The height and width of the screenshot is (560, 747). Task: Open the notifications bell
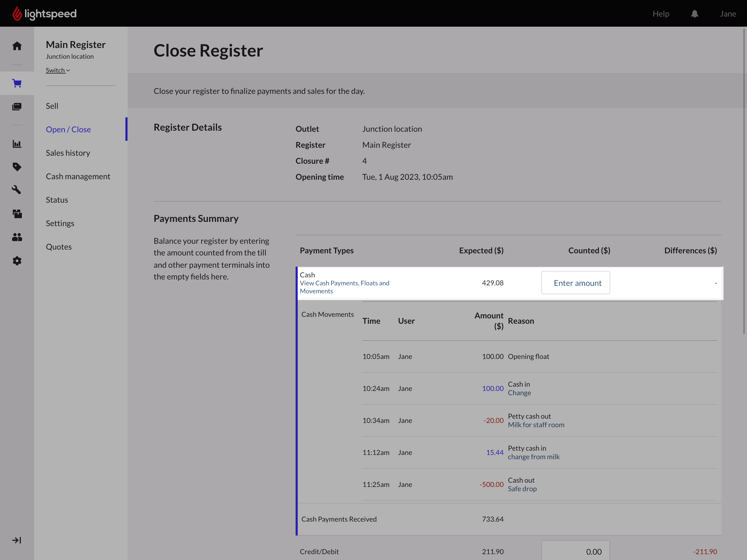[694, 14]
